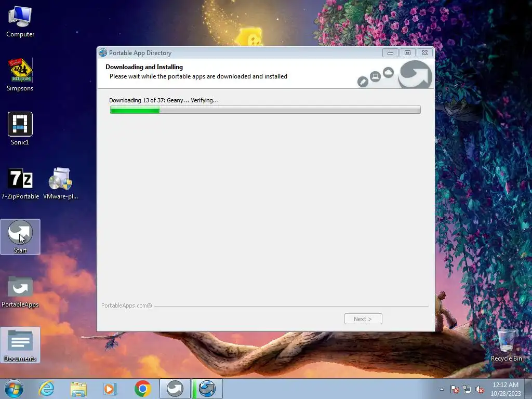Click the Portable App Directory title icon

click(103, 52)
